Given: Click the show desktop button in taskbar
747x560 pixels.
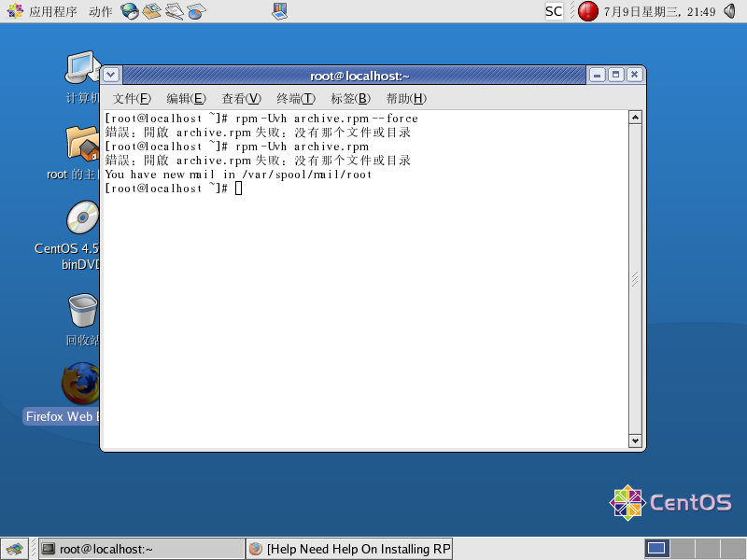Looking at the screenshot, I should point(13,549).
